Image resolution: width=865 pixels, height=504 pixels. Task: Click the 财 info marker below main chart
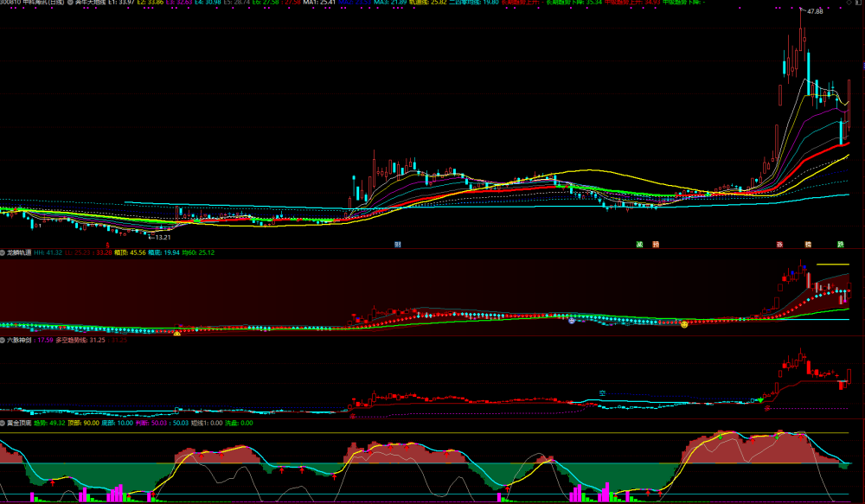pos(398,245)
